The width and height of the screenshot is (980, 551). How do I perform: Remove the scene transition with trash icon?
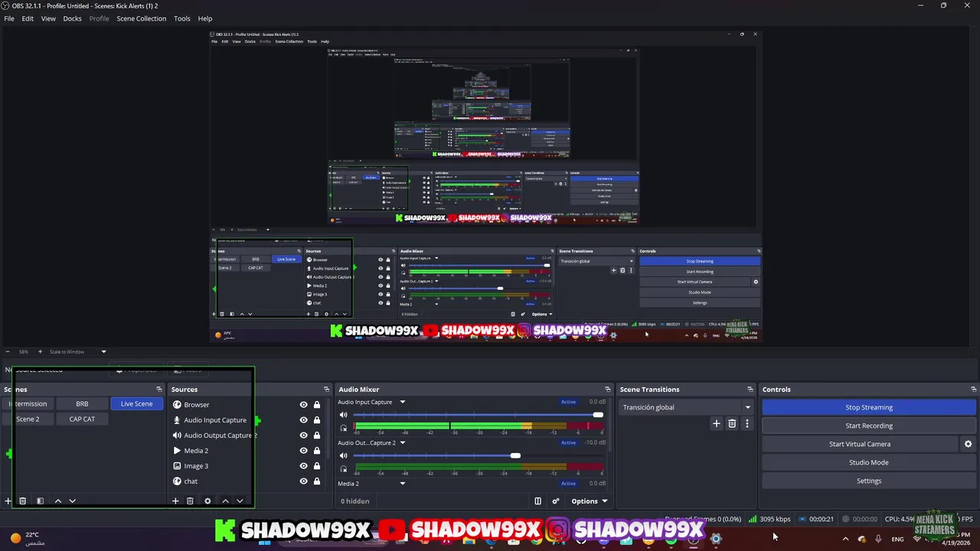(x=732, y=423)
